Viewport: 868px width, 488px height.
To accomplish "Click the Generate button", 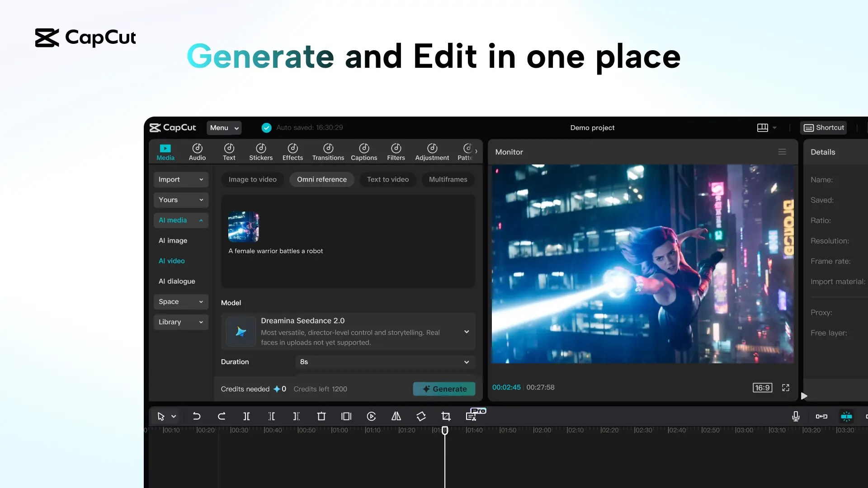I will [444, 389].
